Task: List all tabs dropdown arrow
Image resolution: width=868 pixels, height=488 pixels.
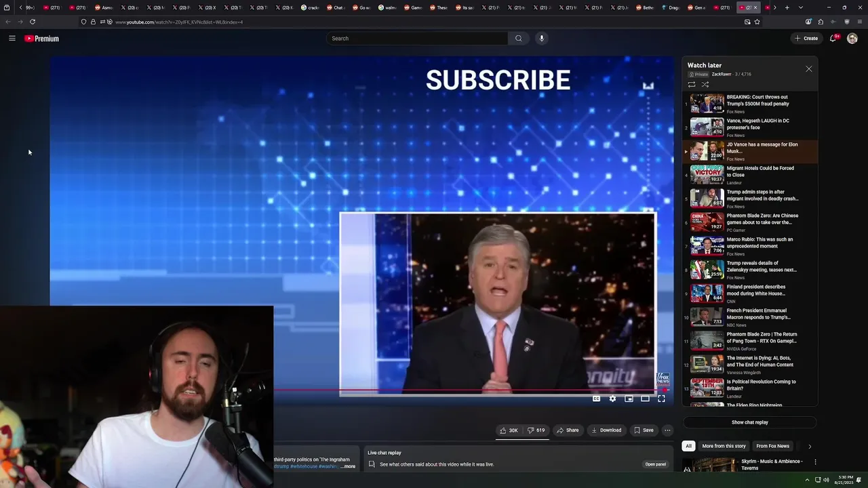Action: tap(801, 7)
